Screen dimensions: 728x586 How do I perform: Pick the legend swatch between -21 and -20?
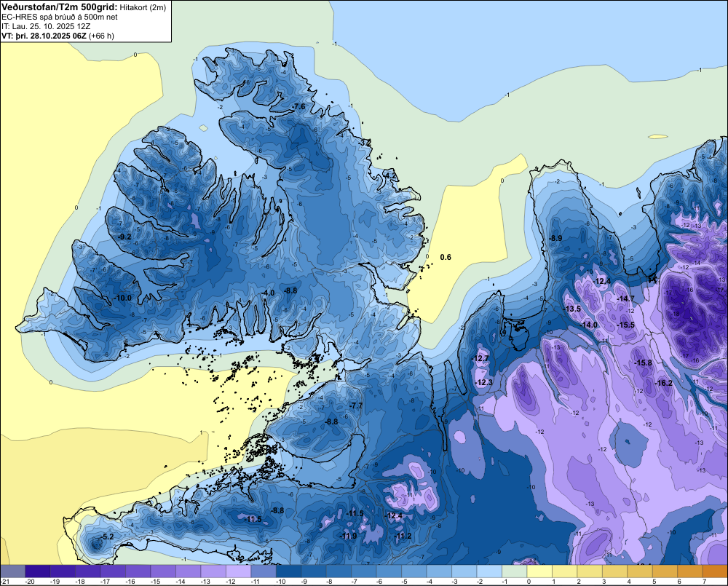[x=12, y=571]
